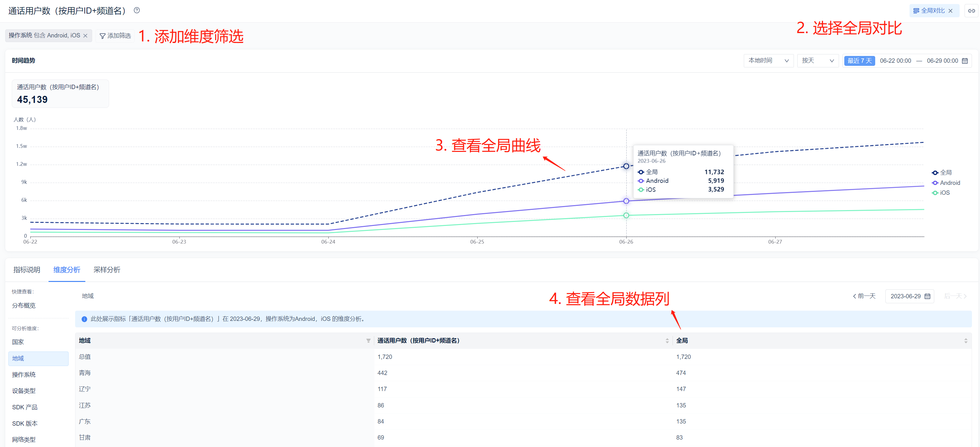Sort by 通话用户数 column sort arrows
Viewport: 980px width, 447px height.
[667, 340]
